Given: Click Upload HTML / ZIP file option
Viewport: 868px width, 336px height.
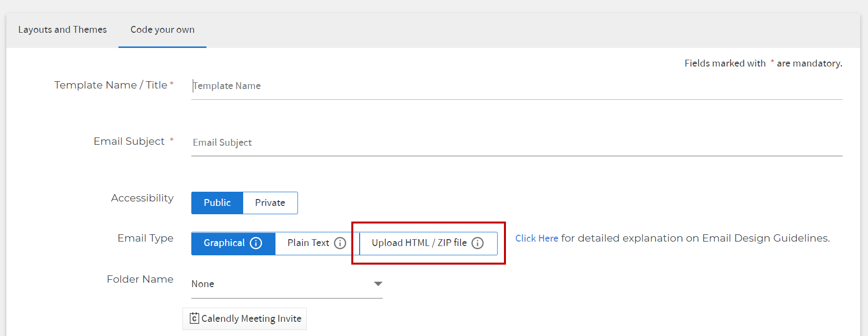Looking at the screenshot, I should pyautogui.click(x=428, y=243).
